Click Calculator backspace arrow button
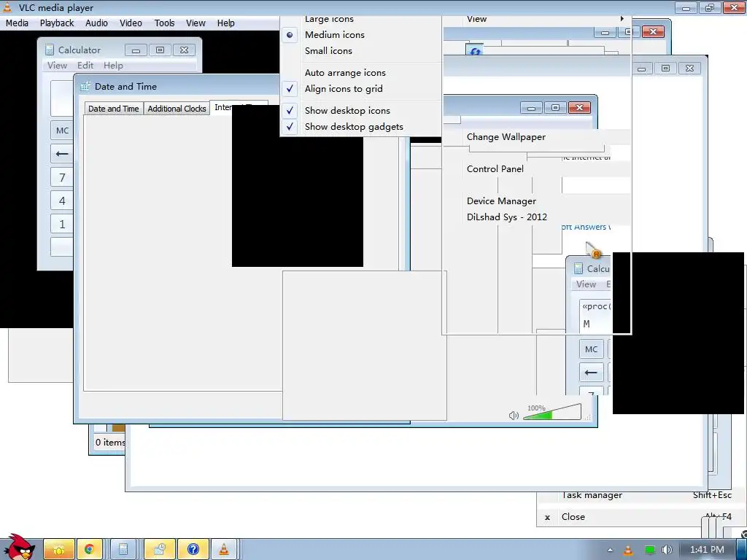 point(62,154)
